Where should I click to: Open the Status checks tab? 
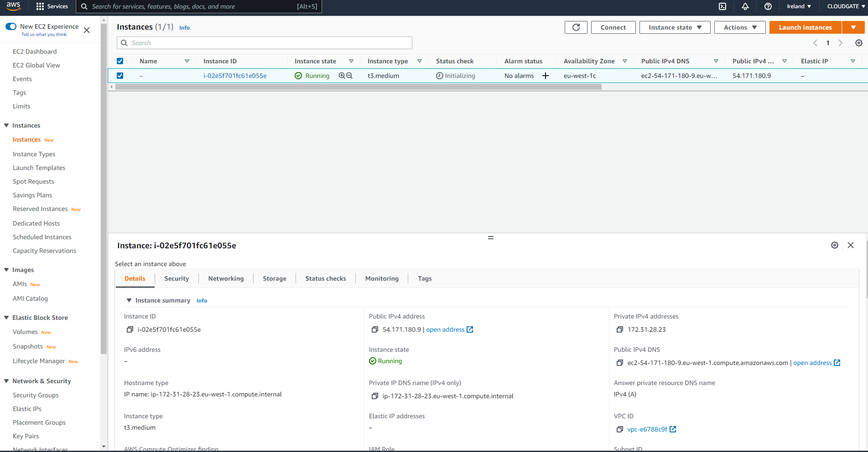point(326,278)
